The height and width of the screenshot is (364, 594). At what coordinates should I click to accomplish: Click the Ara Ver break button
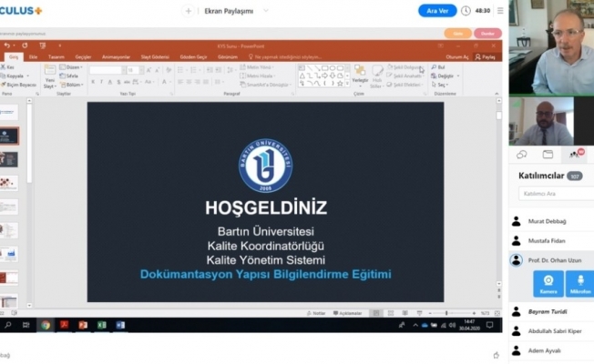coord(436,11)
